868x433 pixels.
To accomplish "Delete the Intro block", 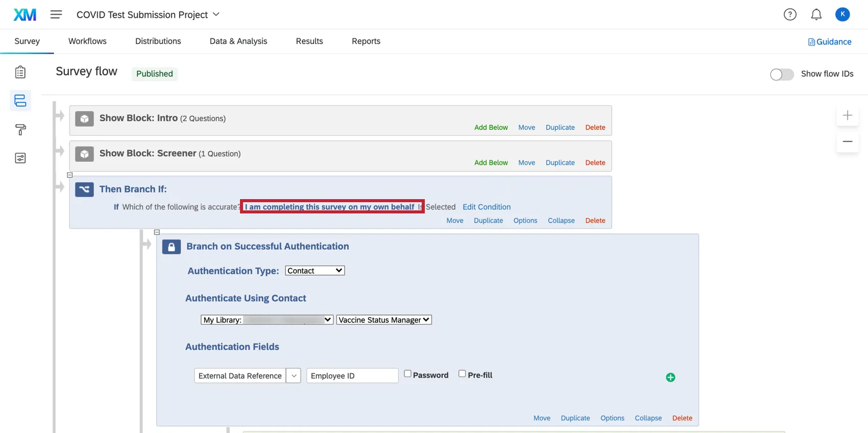I will coord(595,128).
